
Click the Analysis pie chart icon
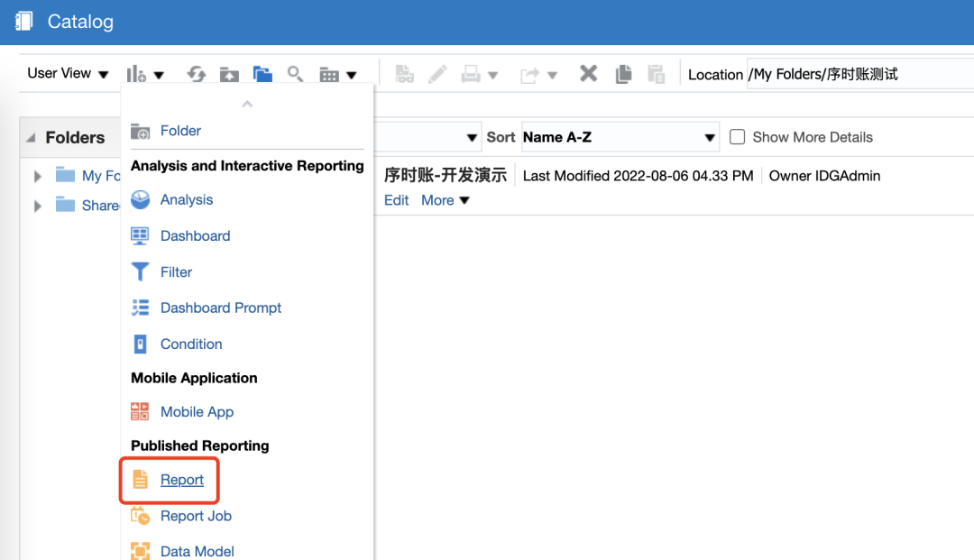click(141, 199)
